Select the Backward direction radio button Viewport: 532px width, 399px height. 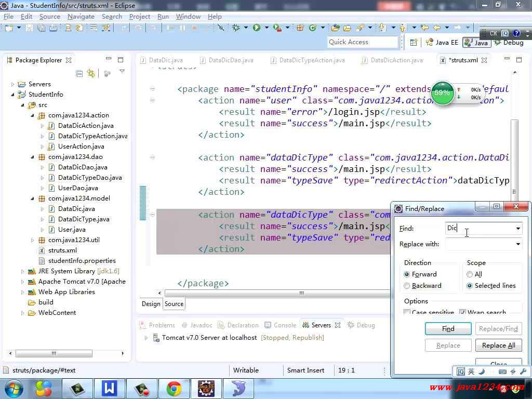407,286
